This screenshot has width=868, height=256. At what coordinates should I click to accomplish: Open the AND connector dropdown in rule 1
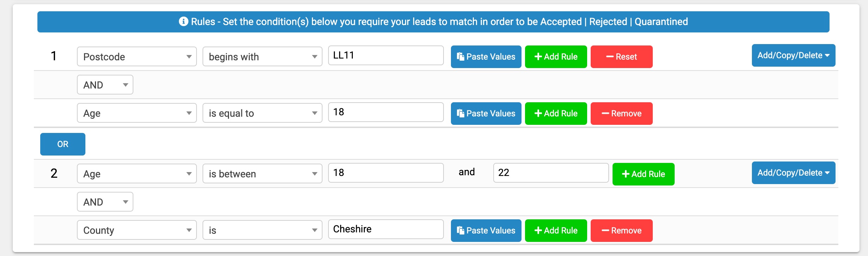(105, 85)
